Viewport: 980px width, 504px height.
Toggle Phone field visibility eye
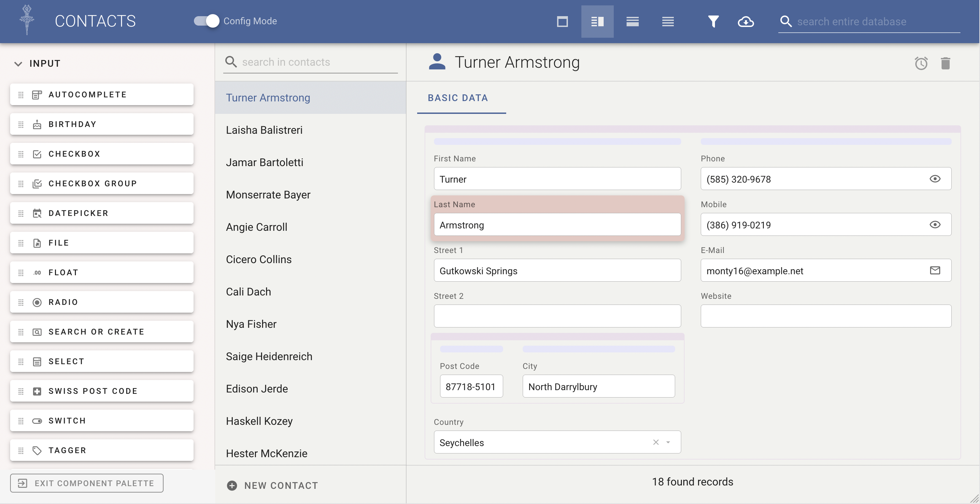pos(935,179)
